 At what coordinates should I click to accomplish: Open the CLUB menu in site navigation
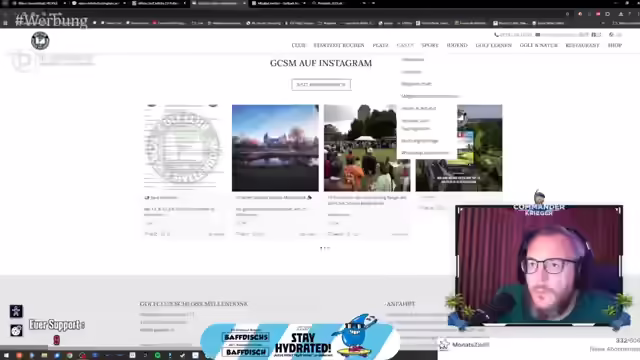(x=298, y=45)
